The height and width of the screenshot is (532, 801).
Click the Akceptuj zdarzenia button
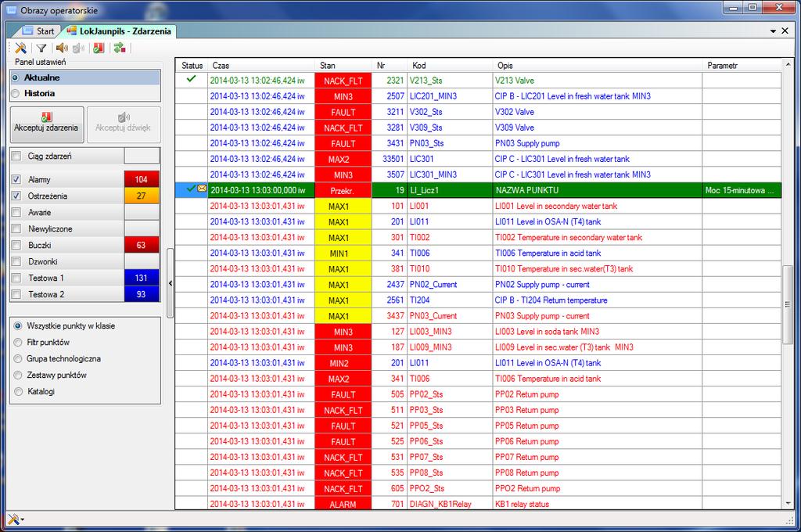coord(46,124)
